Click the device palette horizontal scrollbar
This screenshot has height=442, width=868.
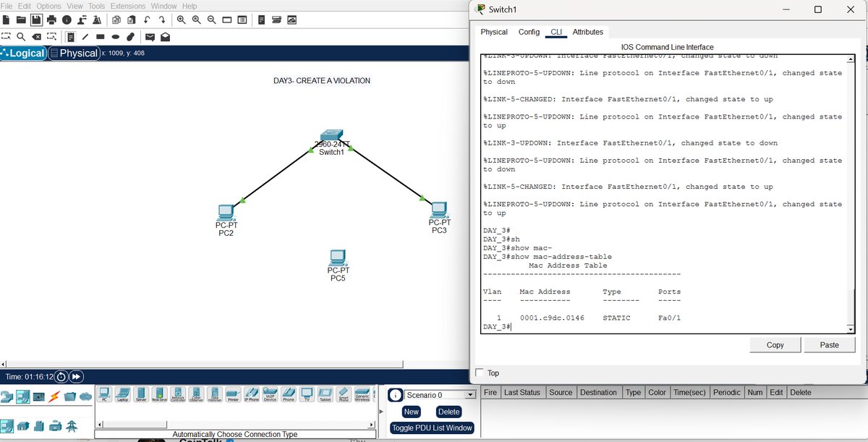tap(236, 423)
